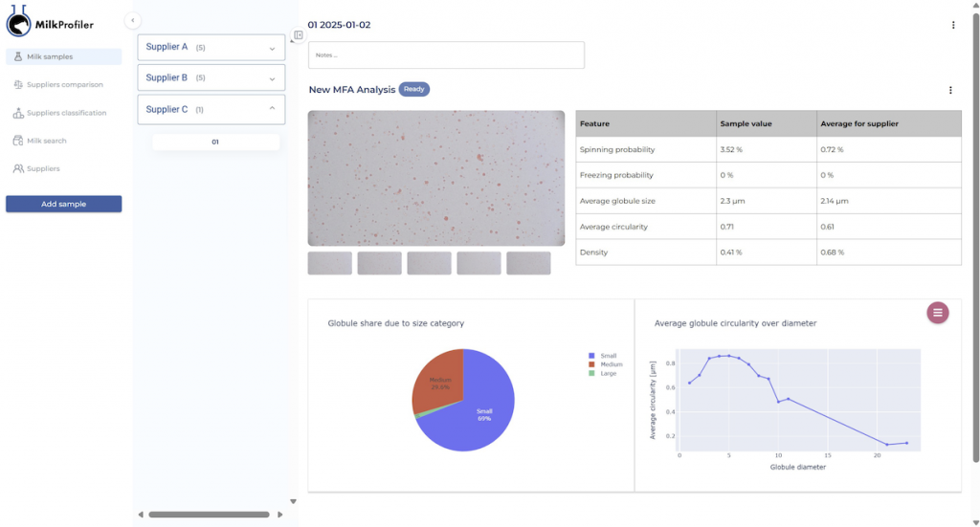Click into the Notes input field
Screen dimensions: 980x527
tap(446, 55)
